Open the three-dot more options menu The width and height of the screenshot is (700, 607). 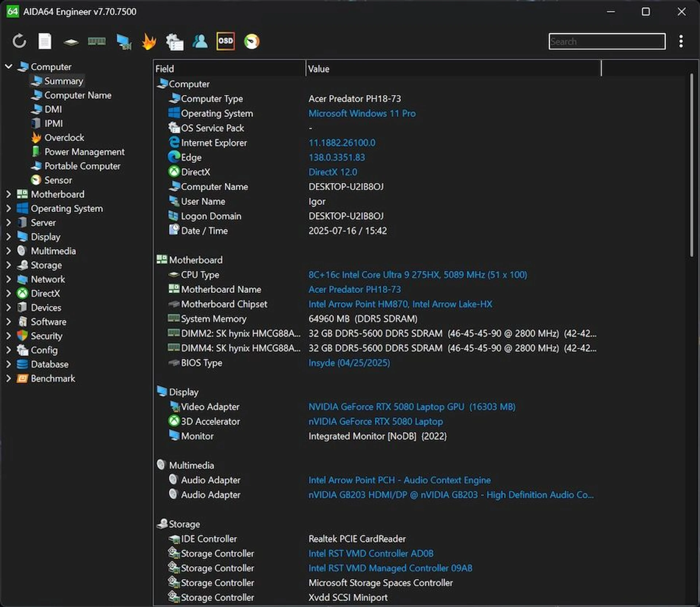[x=681, y=41]
